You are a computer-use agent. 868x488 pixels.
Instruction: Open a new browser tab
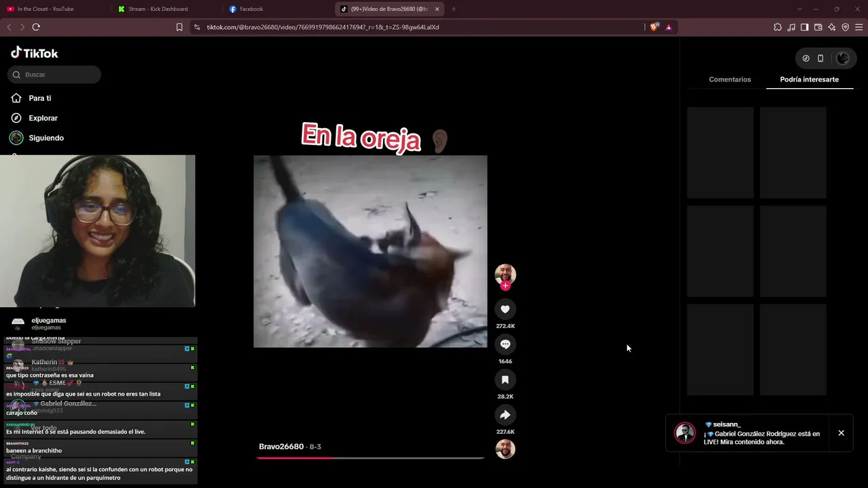click(454, 9)
